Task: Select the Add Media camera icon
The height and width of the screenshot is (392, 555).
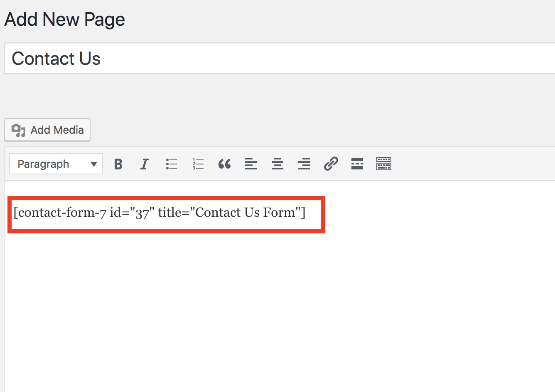Action: (x=18, y=130)
